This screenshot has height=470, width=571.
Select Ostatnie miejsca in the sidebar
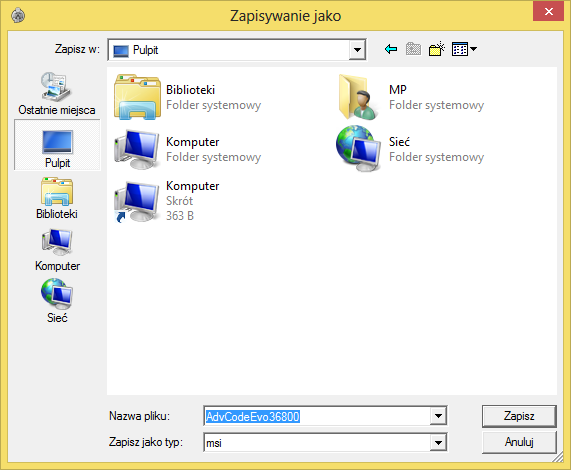(57, 94)
